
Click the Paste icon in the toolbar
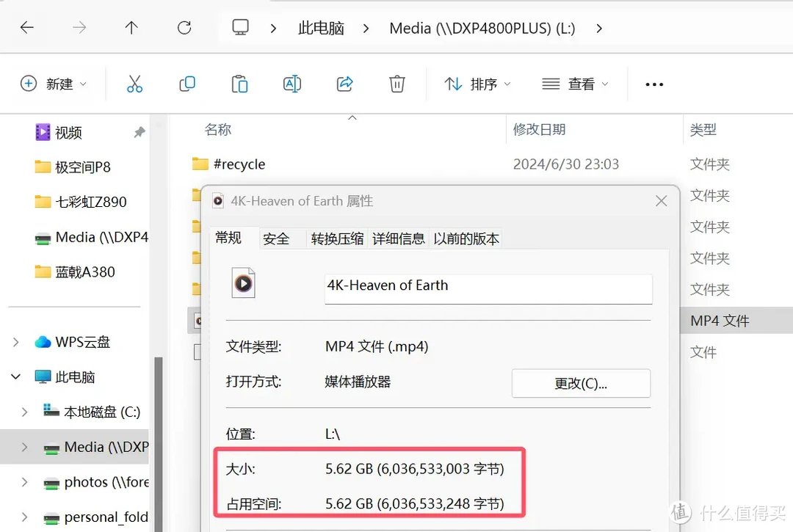point(239,84)
